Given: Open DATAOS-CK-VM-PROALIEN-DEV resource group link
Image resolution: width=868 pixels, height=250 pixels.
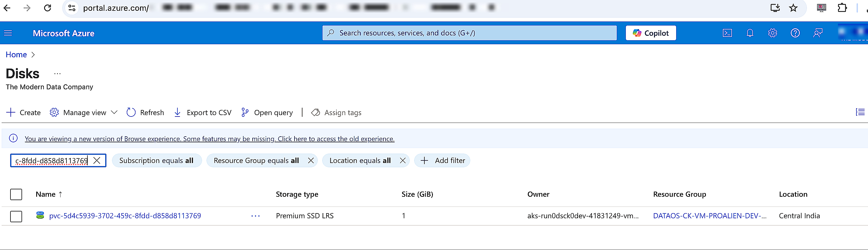Looking at the screenshot, I should 710,216.
